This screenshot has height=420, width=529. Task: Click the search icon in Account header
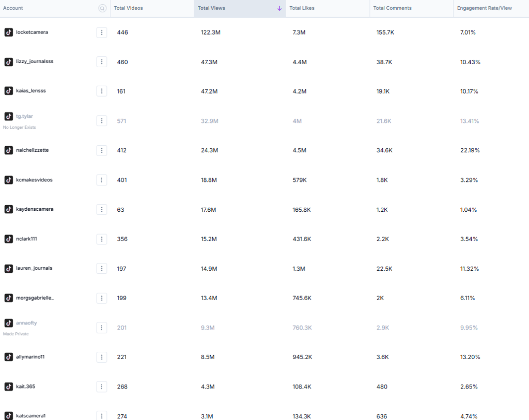point(102,8)
